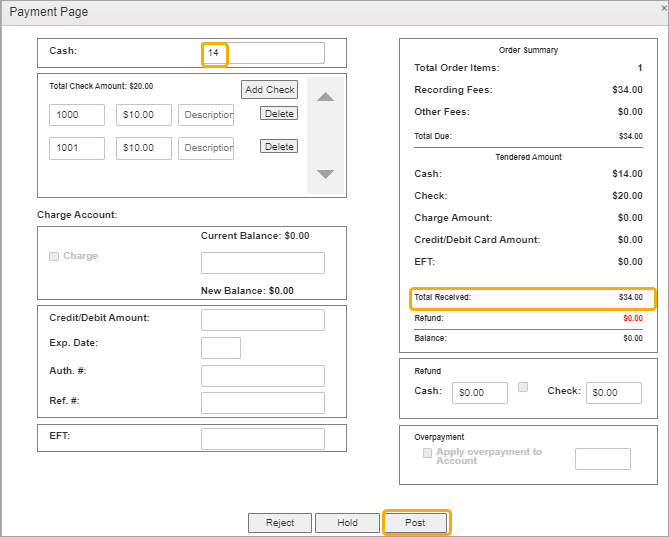This screenshot has width=669, height=537.
Task: Enable the Charge account checkbox
Action: coord(54,257)
